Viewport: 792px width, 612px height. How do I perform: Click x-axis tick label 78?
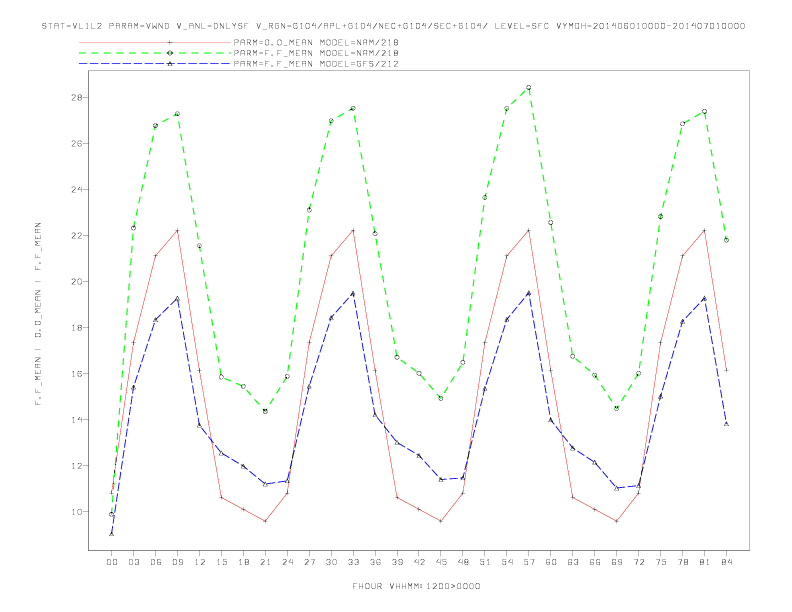coord(683,562)
